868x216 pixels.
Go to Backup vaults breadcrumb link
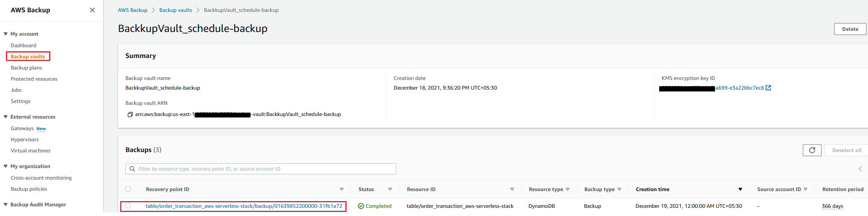click(x=176, y=10)
